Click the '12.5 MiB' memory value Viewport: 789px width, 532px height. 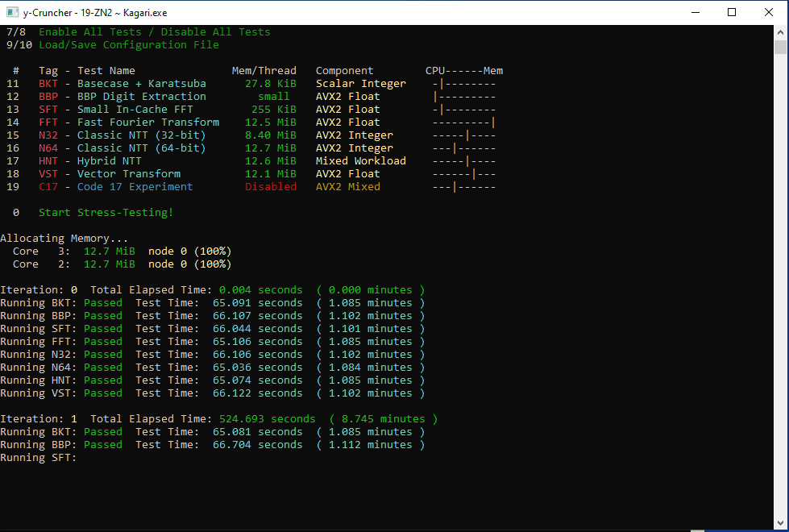tap(271, 123)
